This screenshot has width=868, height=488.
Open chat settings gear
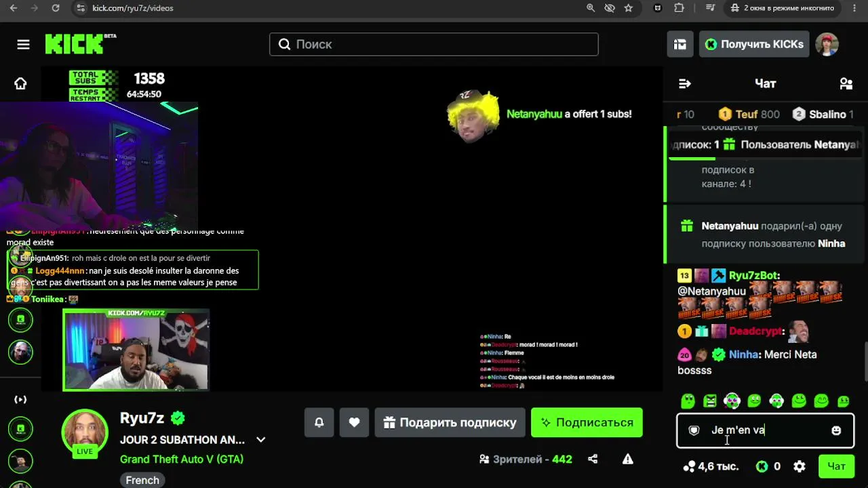(x=800, y=466)
